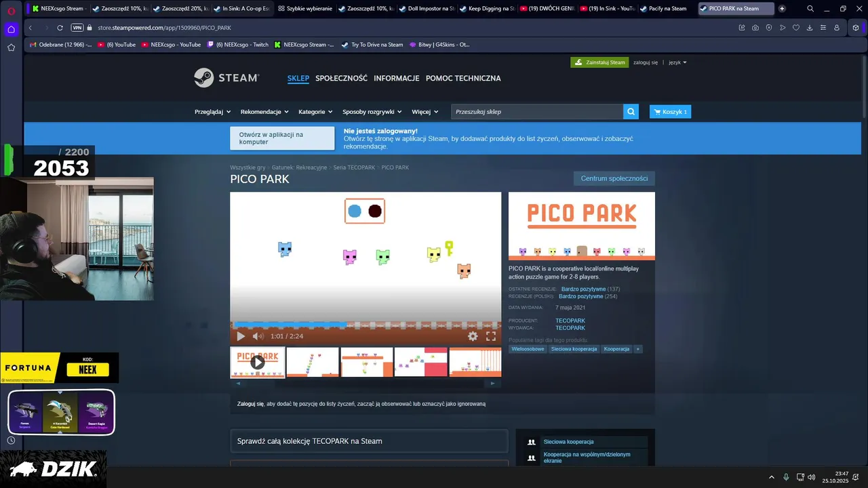Click the Steam logo in header
Viewport: 868px width, 488px height.
click(226, 78)
